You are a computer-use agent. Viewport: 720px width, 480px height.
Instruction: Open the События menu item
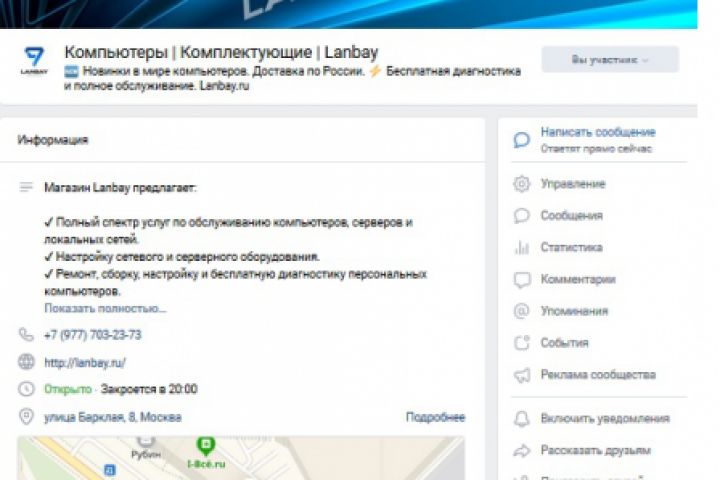[x=564, y=343]
